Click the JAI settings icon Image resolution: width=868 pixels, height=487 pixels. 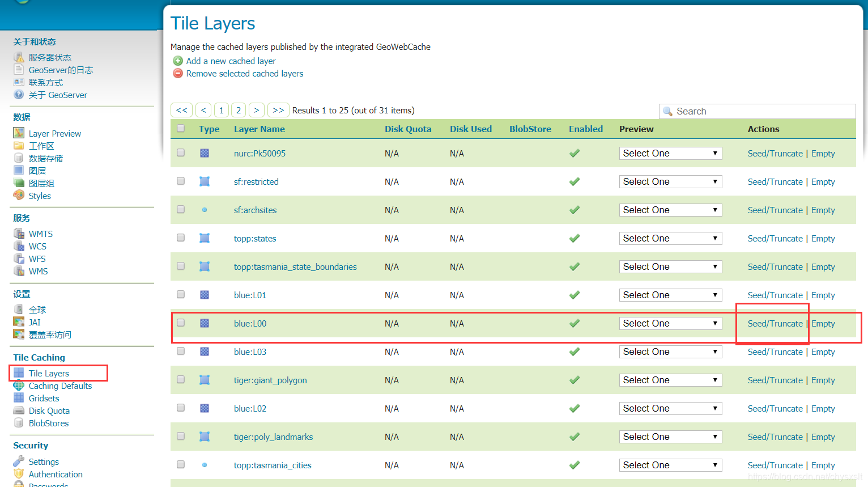[19, 321]
